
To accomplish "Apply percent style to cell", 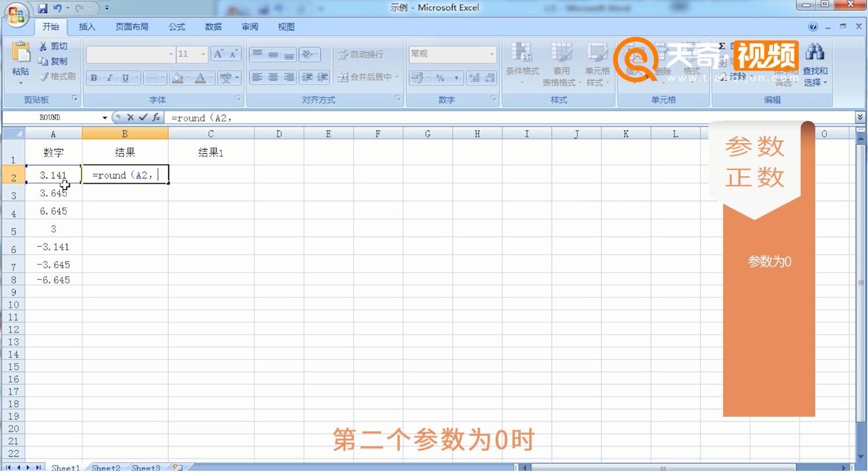I will (x=441, y=78).
